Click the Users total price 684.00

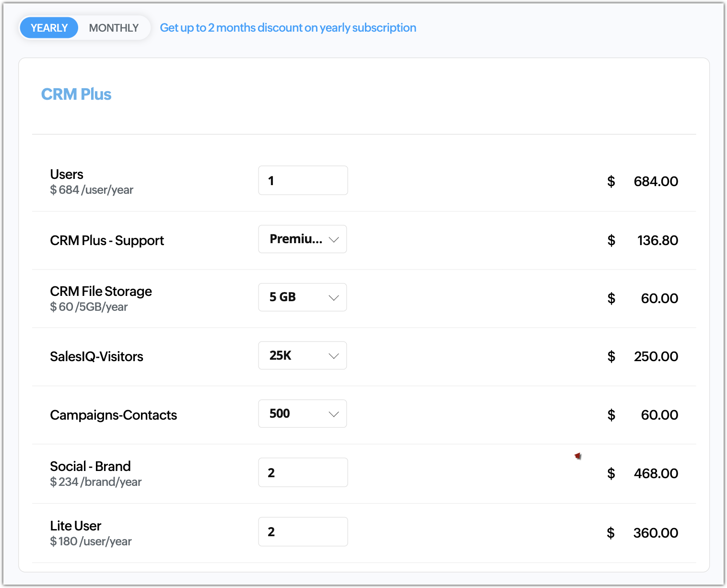[x=656, y=181]
